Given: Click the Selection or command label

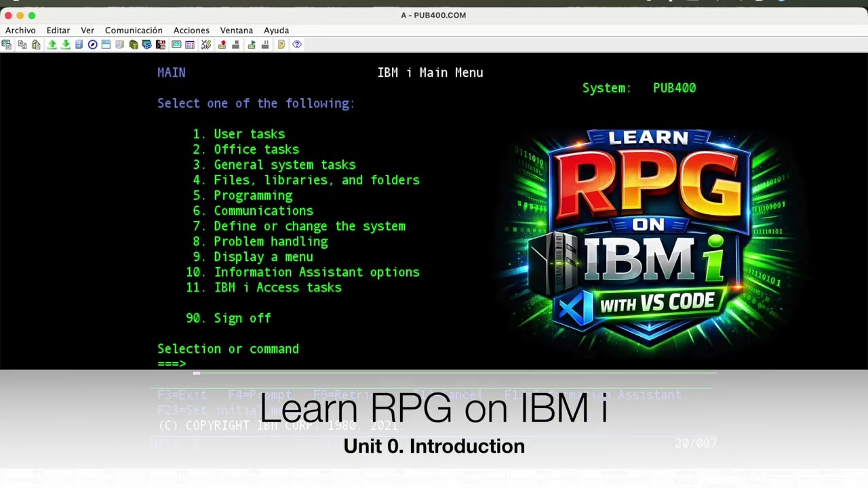Looking at the screenshot, I should tap(228, 349).
